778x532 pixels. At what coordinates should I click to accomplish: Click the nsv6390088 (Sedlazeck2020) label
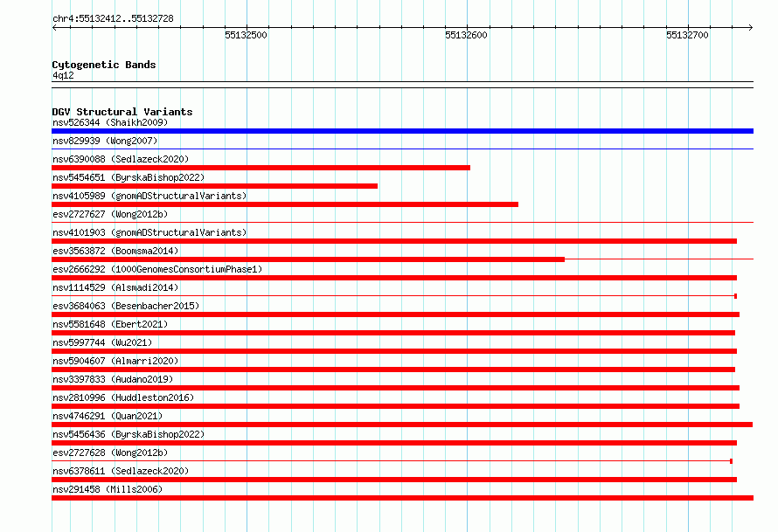point(121,159)
